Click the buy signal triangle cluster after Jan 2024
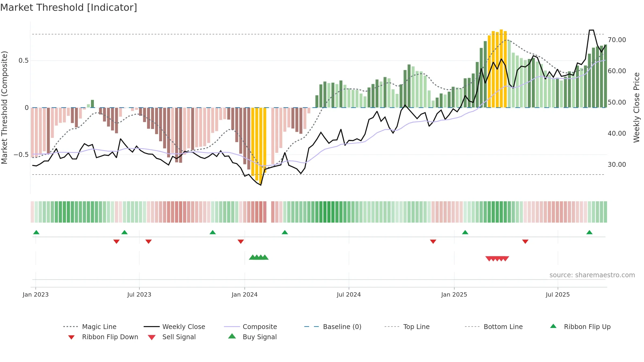The width and height of the screenshot is (644, 362). point(259,257)
